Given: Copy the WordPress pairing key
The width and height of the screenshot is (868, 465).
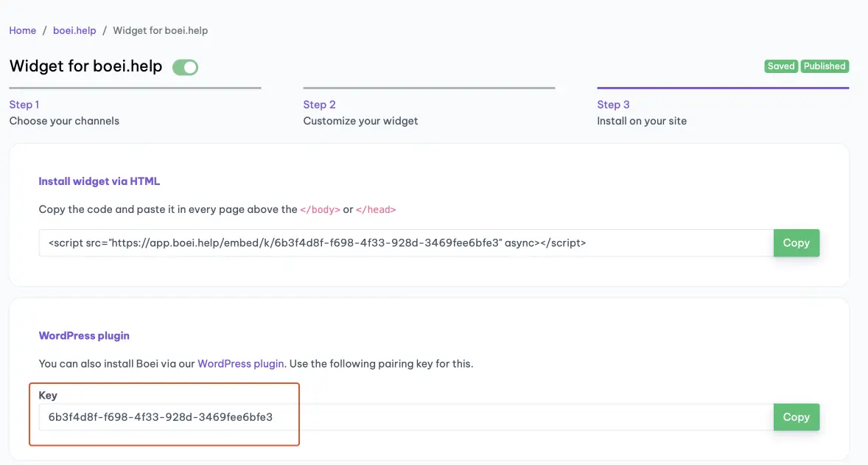Looking at the screenshot, I should pos(796,417).
